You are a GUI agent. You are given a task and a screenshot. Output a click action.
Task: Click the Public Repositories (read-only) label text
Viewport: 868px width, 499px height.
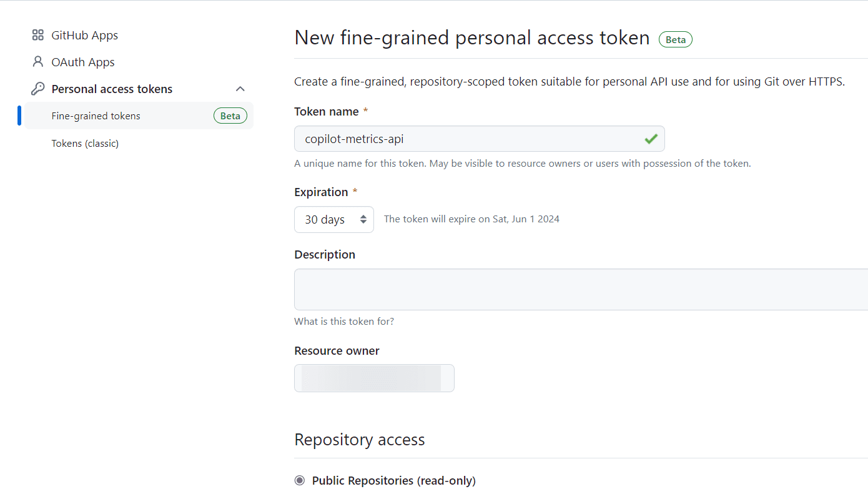tap(394, 480)
